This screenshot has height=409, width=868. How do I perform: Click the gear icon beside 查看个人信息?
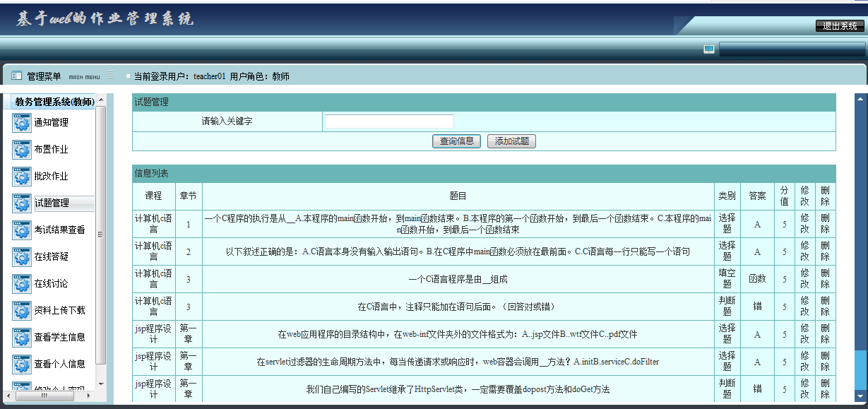tap(22, 364)
